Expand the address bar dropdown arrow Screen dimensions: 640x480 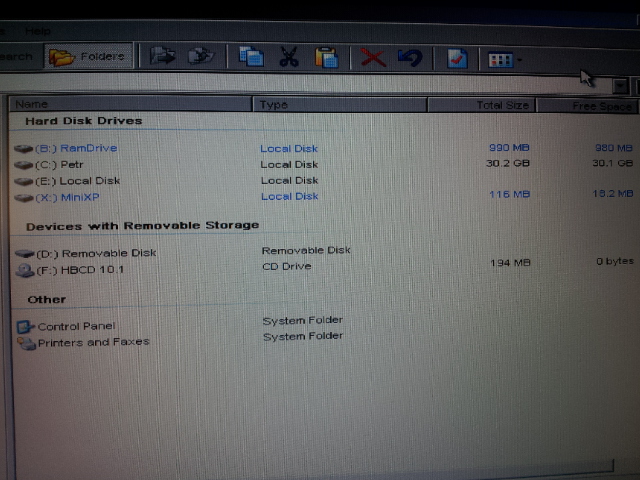620,86
